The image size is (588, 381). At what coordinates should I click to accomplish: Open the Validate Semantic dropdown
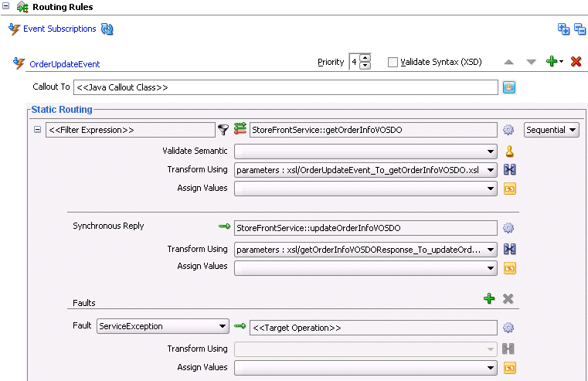(x=365, y=151)
